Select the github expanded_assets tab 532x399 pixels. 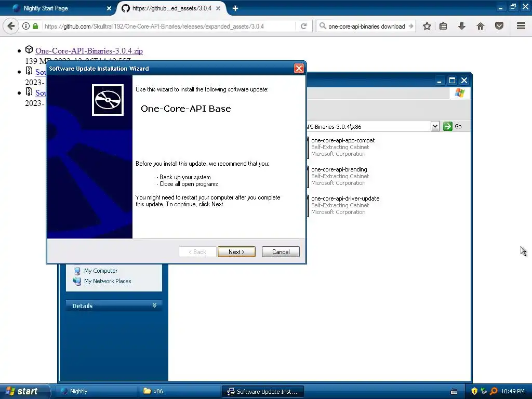point(171,8)
